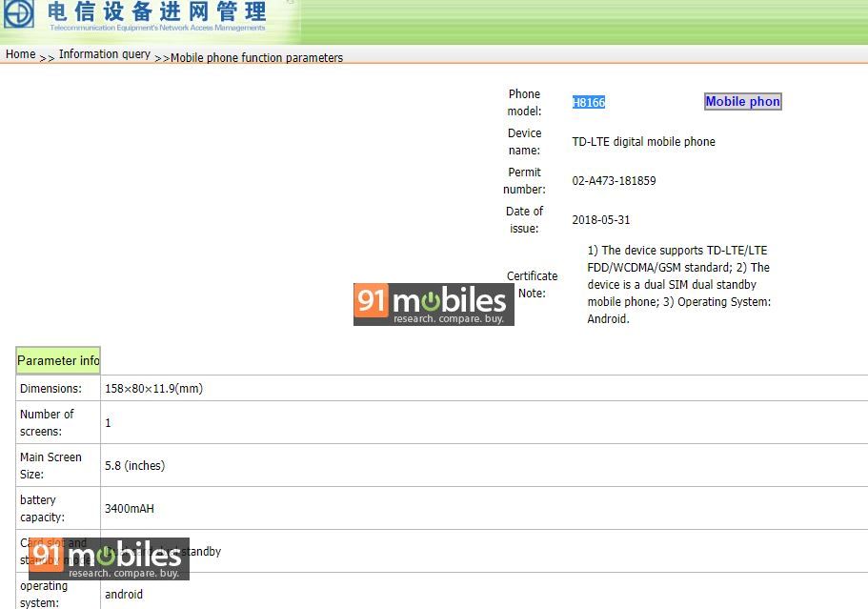This screenshot has height=609, width=868.
Task: Click the Certificate Note description text
Action: click(678, 285)
